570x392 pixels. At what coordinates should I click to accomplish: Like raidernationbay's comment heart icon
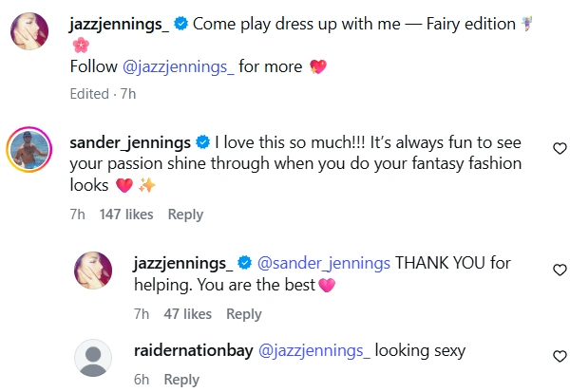560,356
